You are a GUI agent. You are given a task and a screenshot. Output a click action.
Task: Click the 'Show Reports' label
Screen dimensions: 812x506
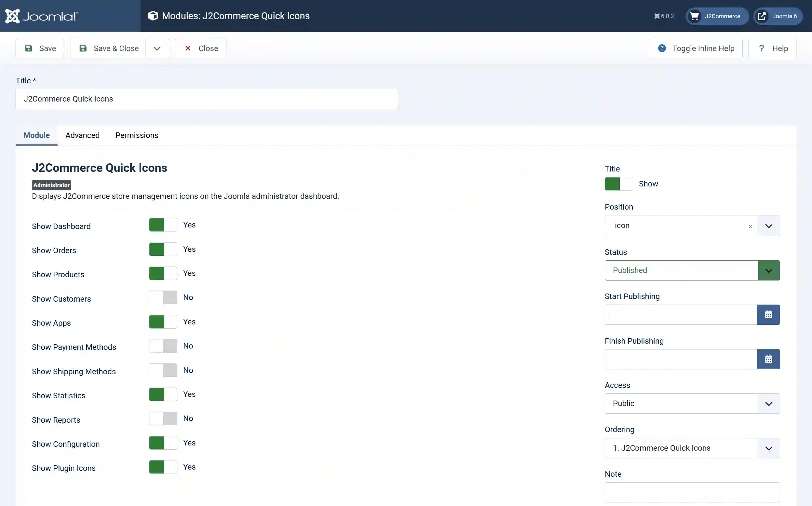click(x=56, y=420)
